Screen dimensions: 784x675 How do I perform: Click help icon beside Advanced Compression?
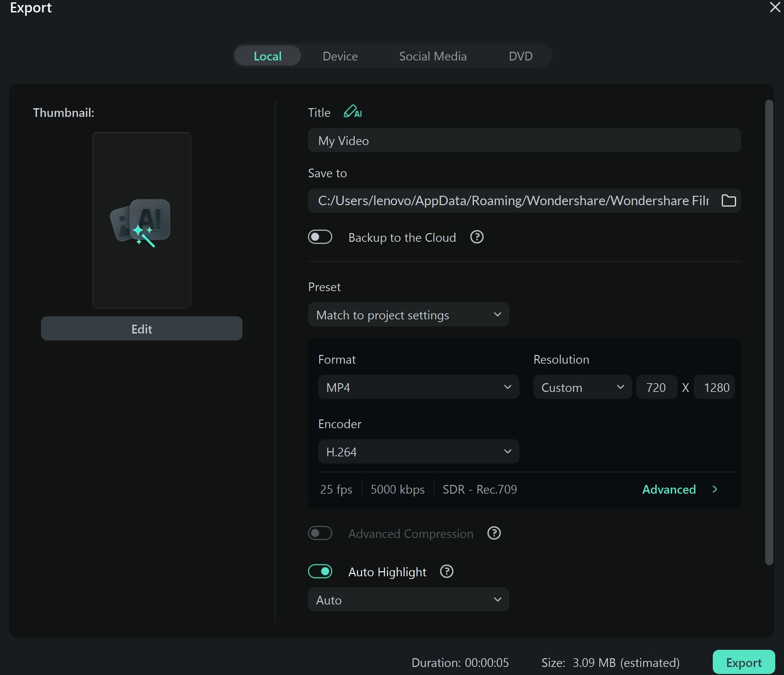pos(494,533)
